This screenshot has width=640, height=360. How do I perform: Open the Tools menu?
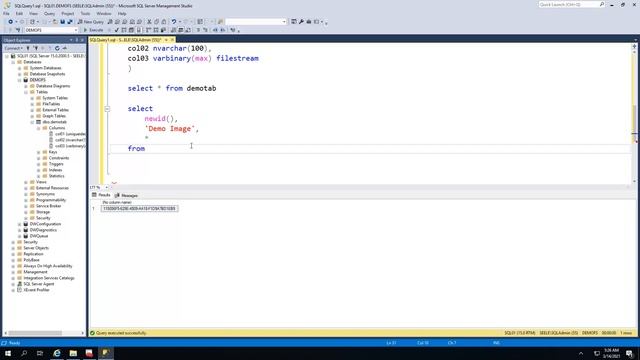tap(85, 13)
